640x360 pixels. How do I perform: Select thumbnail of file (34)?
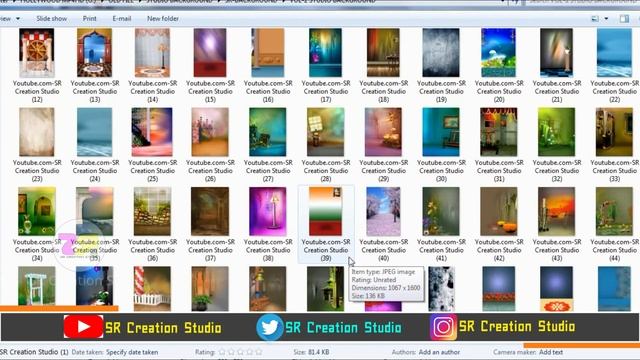click(37, 211)
